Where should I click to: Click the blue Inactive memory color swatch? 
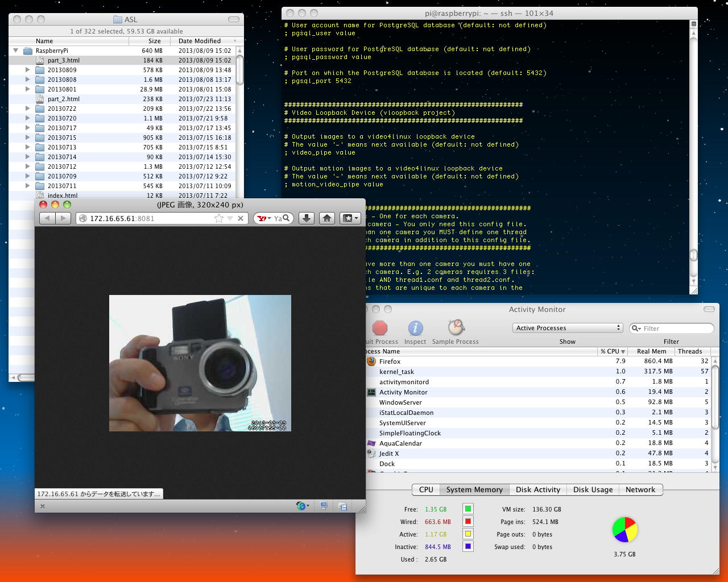[x=468, y=546]
